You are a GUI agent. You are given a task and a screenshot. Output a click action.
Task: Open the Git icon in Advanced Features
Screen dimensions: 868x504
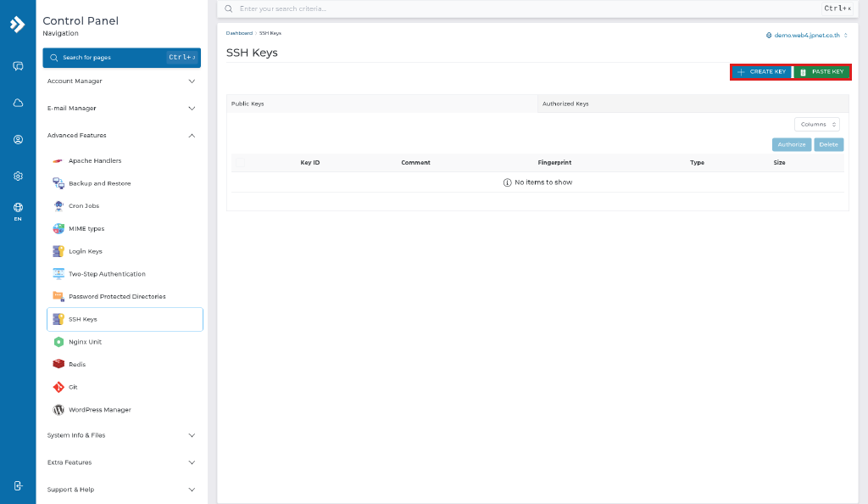[x=58, y=387]
